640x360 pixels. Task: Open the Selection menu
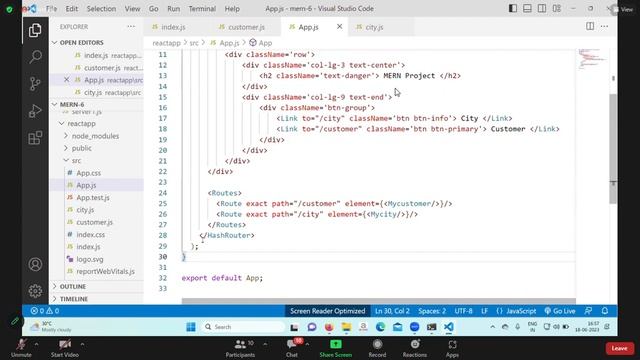pyautogui.click(x=101, y=9)
